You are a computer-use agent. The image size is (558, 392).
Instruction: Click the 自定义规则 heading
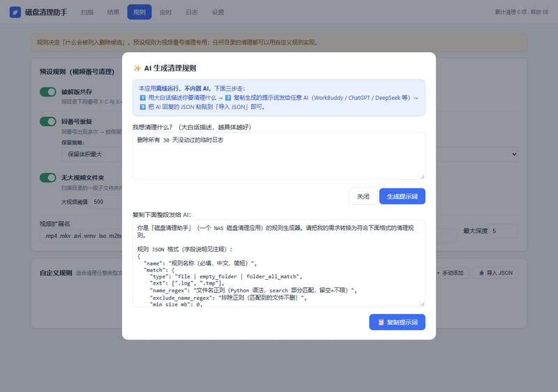tap(56, 273)
